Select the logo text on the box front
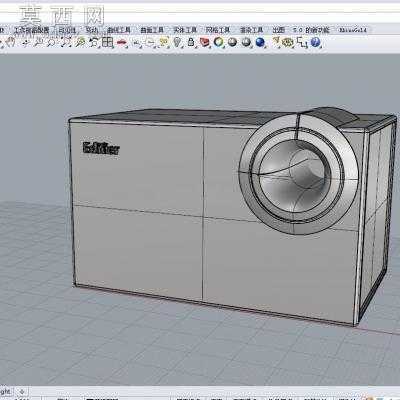The height and width of the screenshot is (400, 400). coord(101,148)
